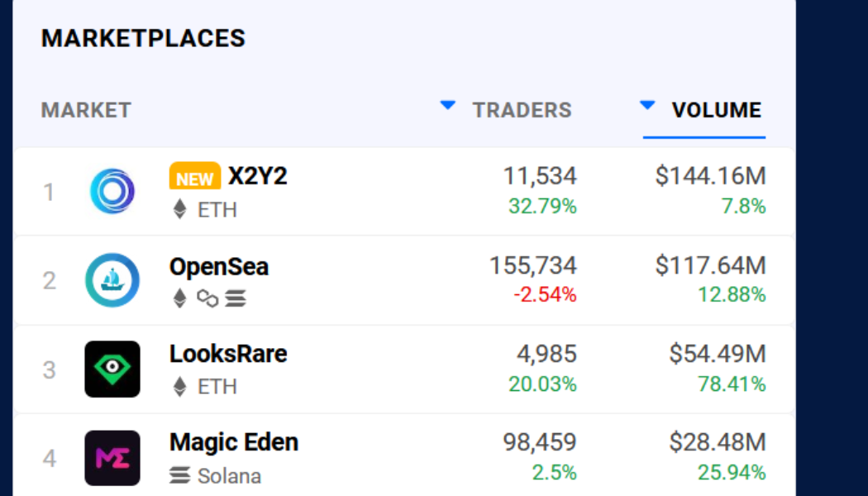Toggle sorting by the VOLUME column
The height and width of the screenshot is (496, 868).
718,110
